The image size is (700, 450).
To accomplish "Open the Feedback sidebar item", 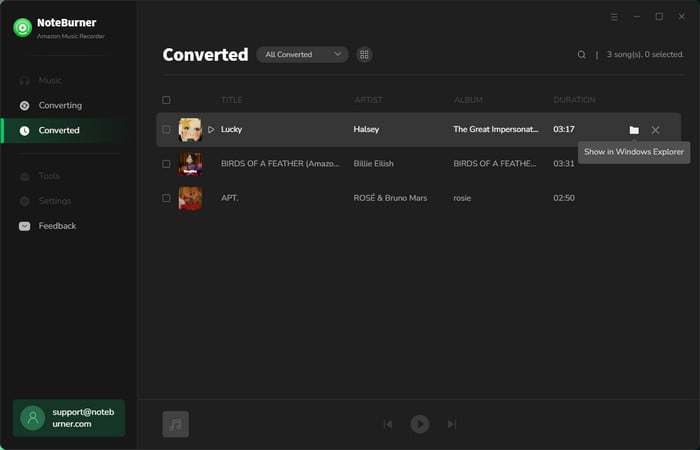I will [57, 226].
